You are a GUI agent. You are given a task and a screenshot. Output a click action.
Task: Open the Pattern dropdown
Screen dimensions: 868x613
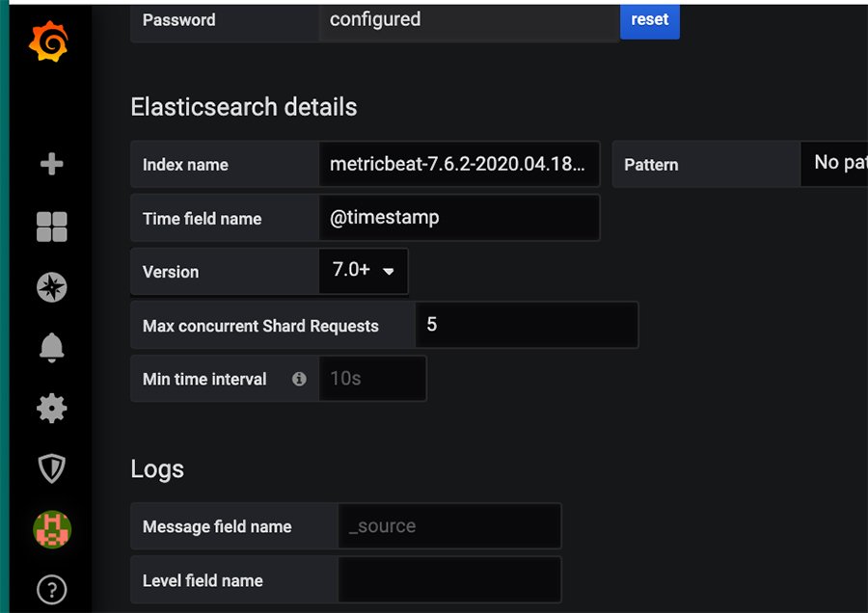[x=837, y=164]
